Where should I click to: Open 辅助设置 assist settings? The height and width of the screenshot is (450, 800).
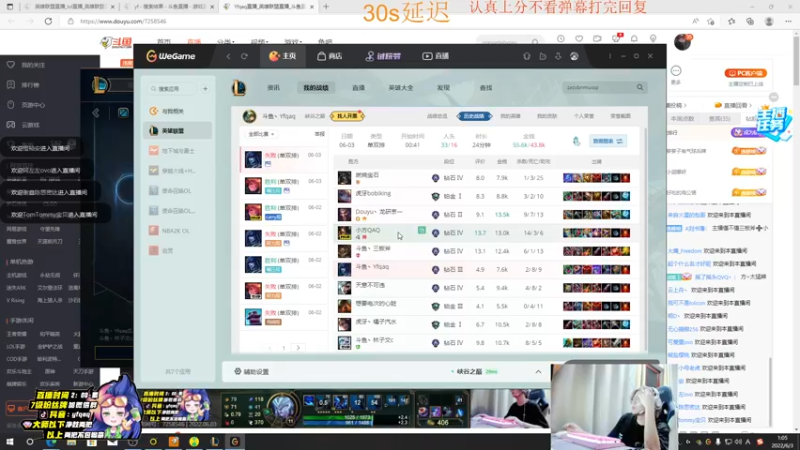[x=252, y=372]
